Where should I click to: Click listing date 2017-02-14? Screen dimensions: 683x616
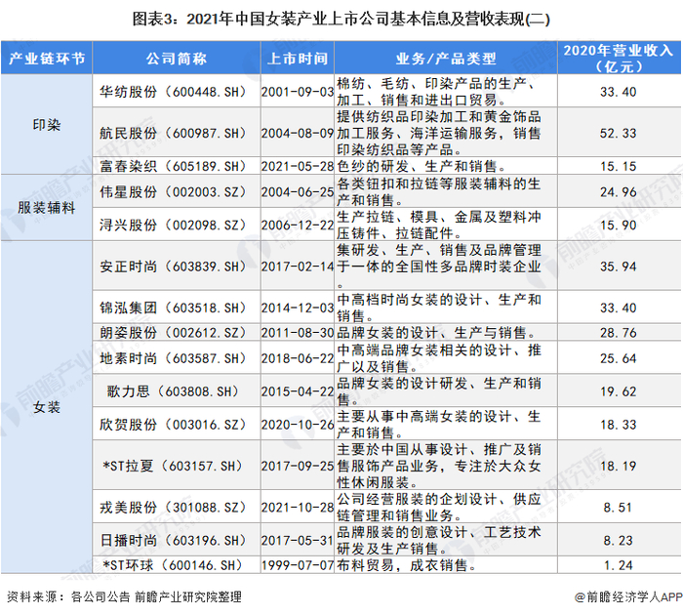(298, 267)
